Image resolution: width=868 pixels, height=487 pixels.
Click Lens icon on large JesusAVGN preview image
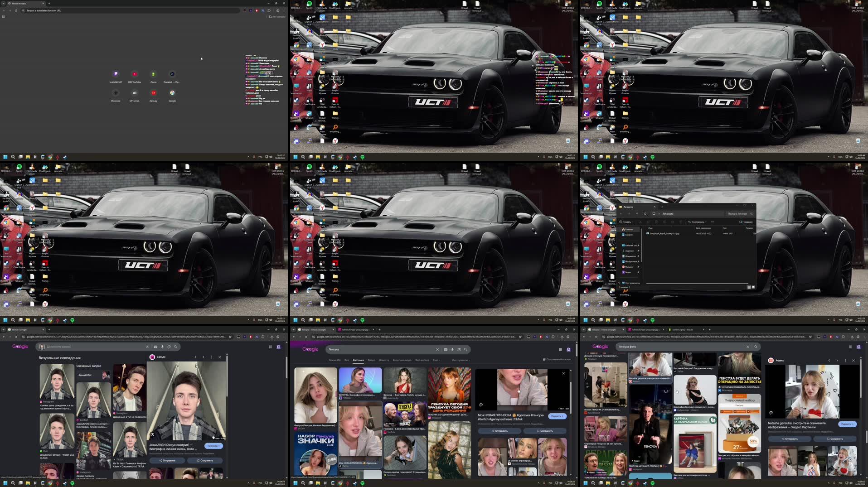153,434
